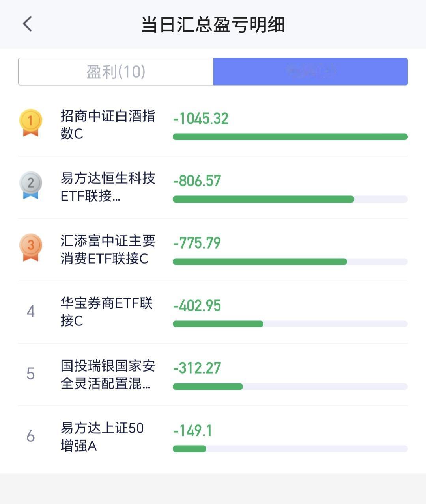The height and width of the screenshot is (504, 426).
Task: Click the bronze rank 3 medal
Action: (x=31, y=247)
